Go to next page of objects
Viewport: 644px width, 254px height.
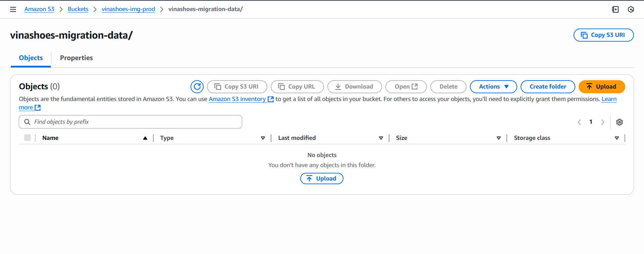pyautogui.click(x=602, y=122)
